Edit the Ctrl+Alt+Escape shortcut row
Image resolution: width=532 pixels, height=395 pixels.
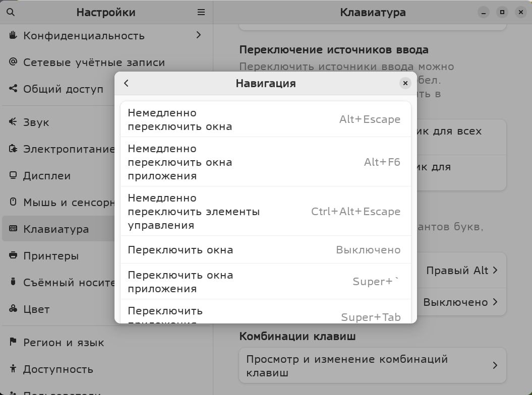(x=265, y=212)
